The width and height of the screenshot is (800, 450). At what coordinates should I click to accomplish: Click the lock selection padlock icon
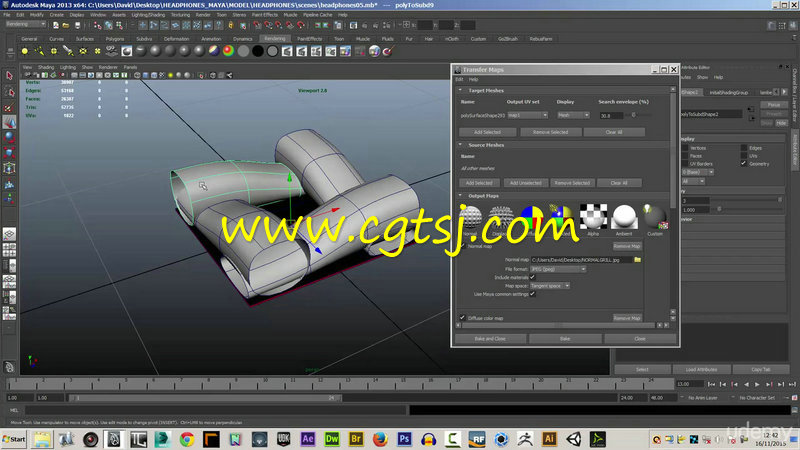click(231, 25)
